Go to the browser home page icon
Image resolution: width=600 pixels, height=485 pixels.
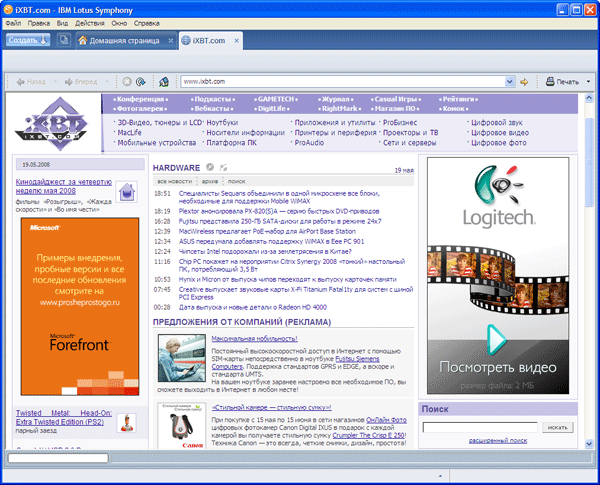164,82
